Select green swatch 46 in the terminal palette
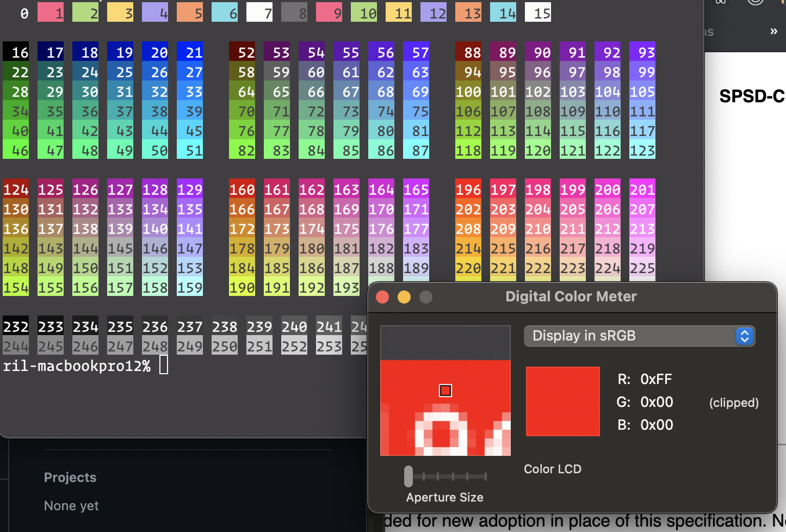The height and width of the screenshot is (532, 786). pos(16,151)
